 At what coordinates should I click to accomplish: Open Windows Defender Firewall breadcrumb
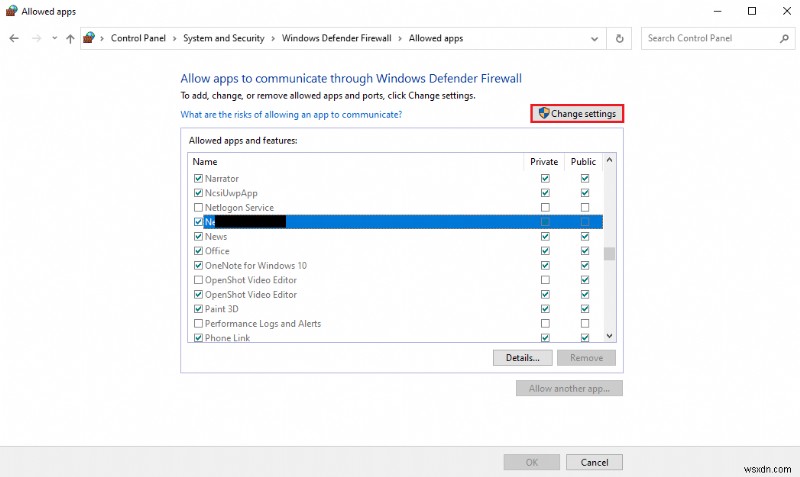click(x=336, y=38)
